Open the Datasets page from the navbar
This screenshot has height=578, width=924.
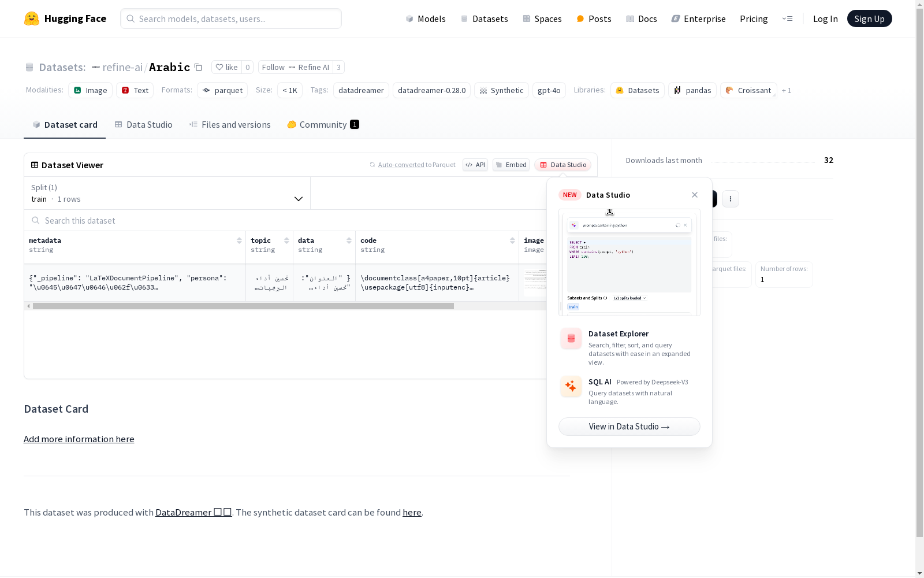point(484,18)
